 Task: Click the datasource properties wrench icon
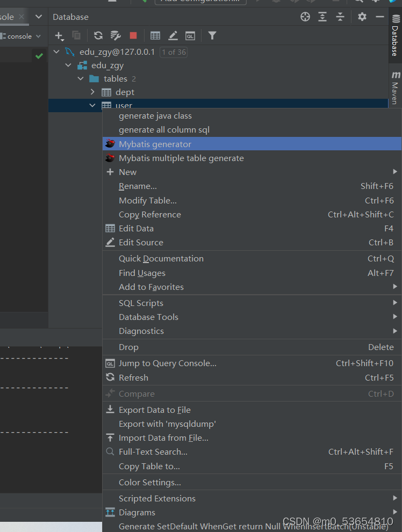click(x=116, y=35)
